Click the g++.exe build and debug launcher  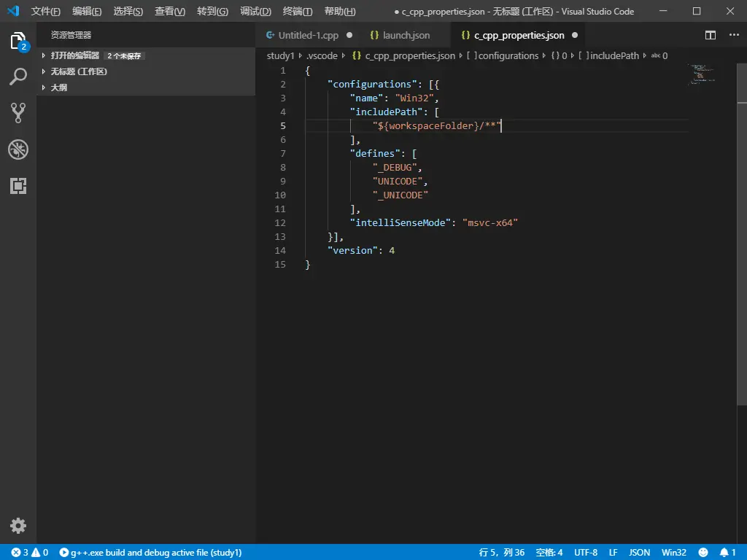[150, 553]
